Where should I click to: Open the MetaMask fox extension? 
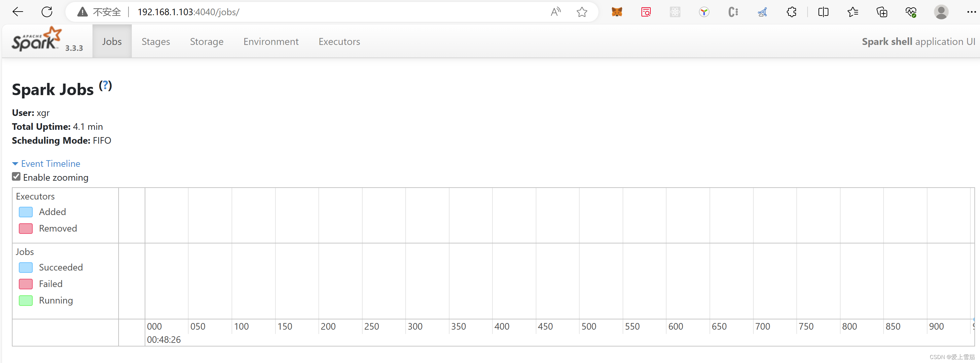617,12
